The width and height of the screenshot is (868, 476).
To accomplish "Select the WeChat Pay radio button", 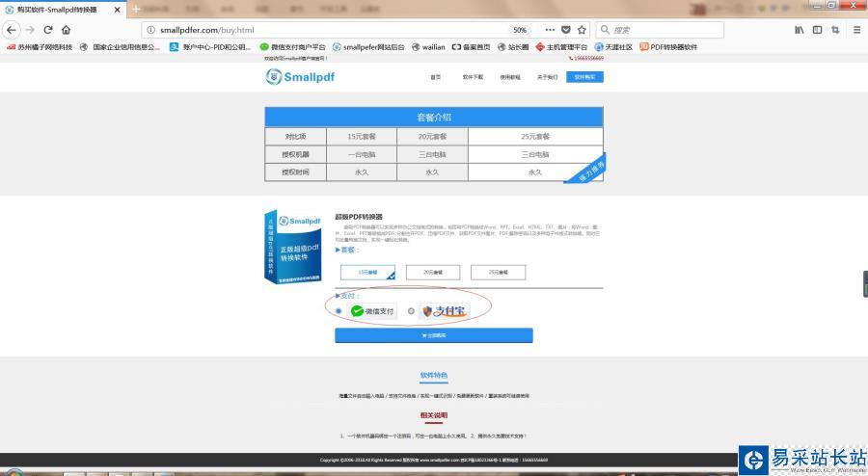I will (339, 311).
